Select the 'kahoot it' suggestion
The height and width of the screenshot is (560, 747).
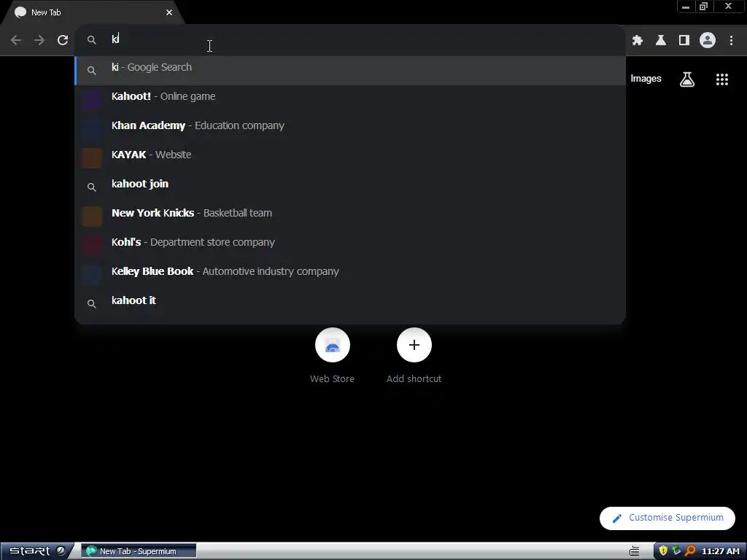click(350, 303)
